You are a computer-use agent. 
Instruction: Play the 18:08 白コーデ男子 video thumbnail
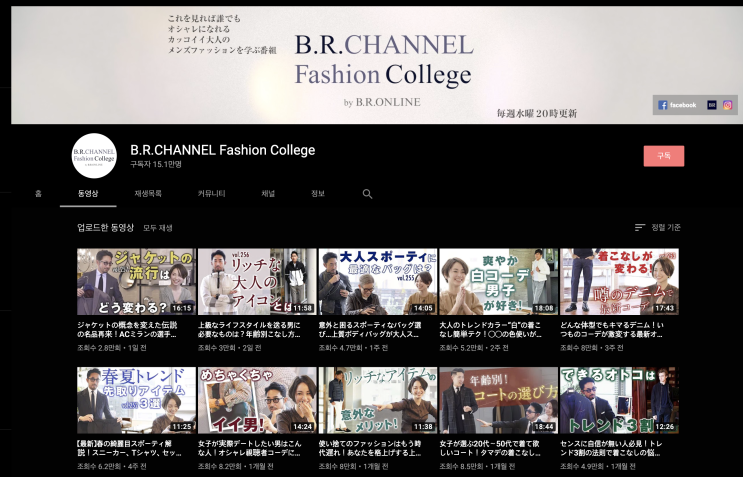click(x=498, y=281)
